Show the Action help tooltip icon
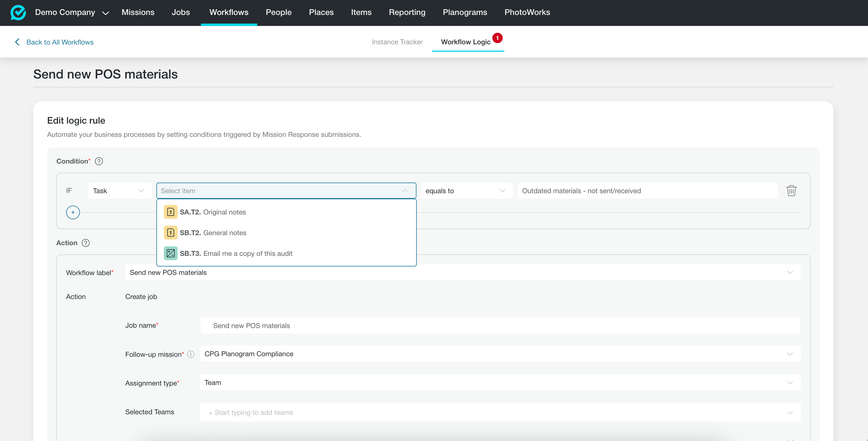This screenshot has height=441, width=868. (x=86, y=243)
